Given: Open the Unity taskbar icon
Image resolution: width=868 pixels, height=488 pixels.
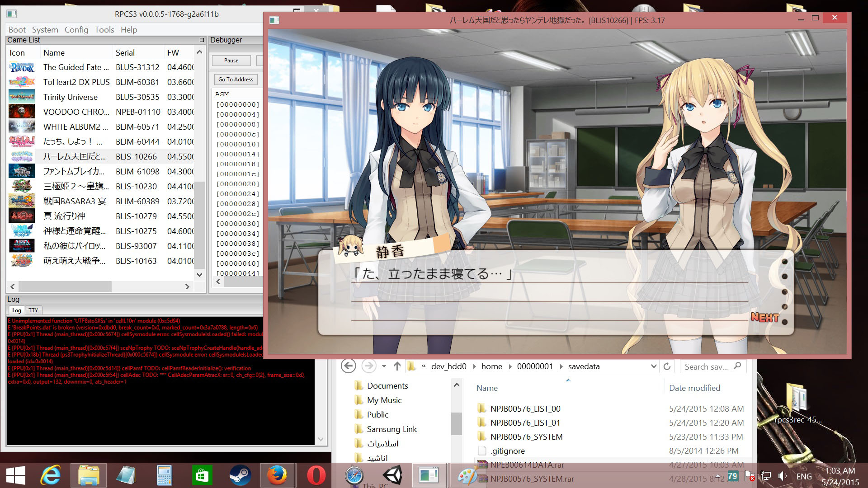Looking at the screenshot, I should point(392,476).
